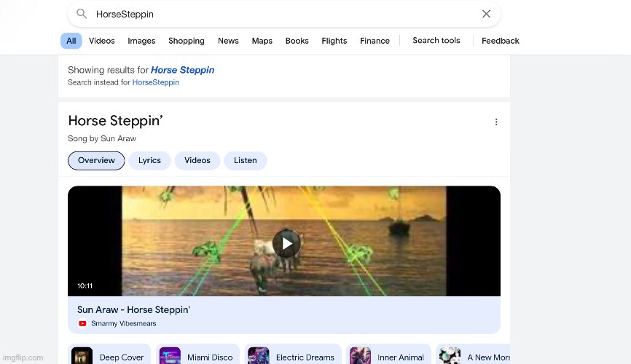
Task: Click the Miami Disco album art icon
Action: point(170,357)
